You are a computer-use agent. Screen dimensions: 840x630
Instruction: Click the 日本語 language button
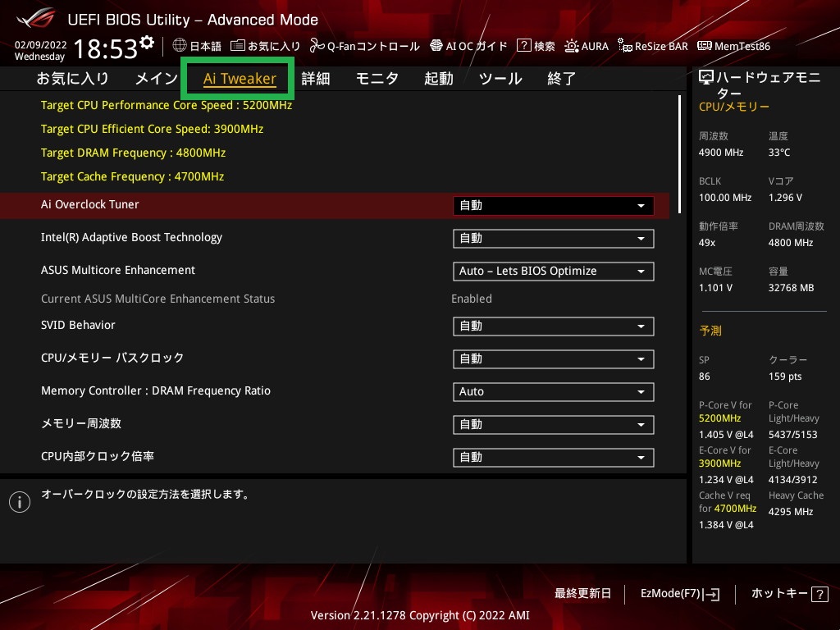206,47
